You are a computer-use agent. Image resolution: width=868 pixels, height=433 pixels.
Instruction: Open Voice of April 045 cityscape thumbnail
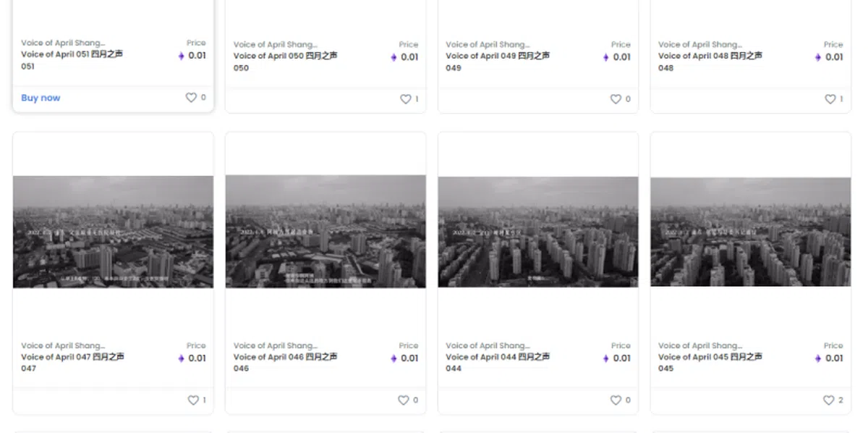(x=750, y=232)
